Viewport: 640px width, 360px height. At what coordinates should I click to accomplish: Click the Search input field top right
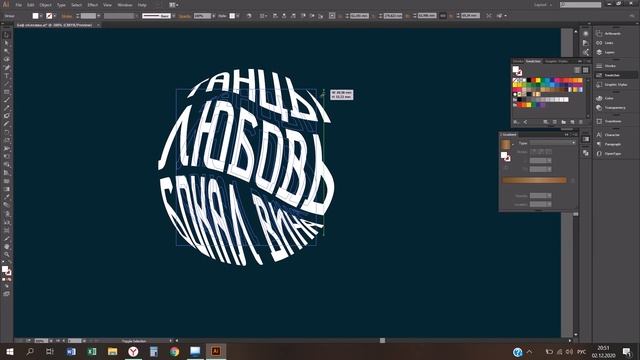[581, 5]
